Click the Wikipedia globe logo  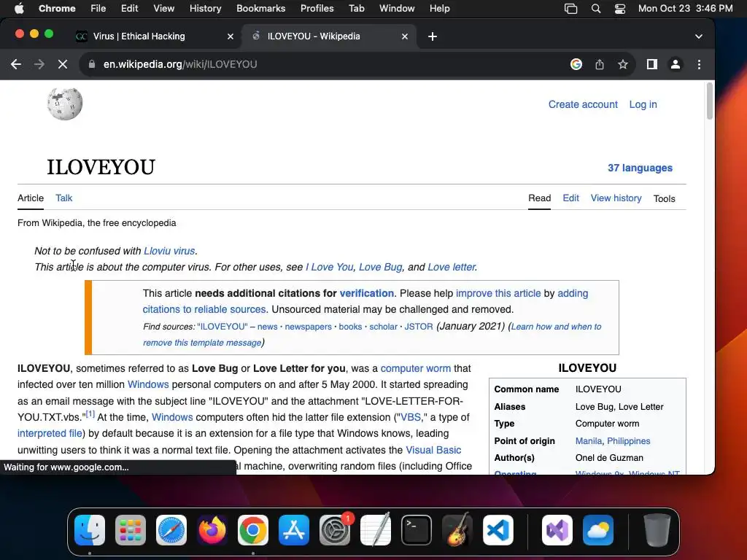coord(65,104)
